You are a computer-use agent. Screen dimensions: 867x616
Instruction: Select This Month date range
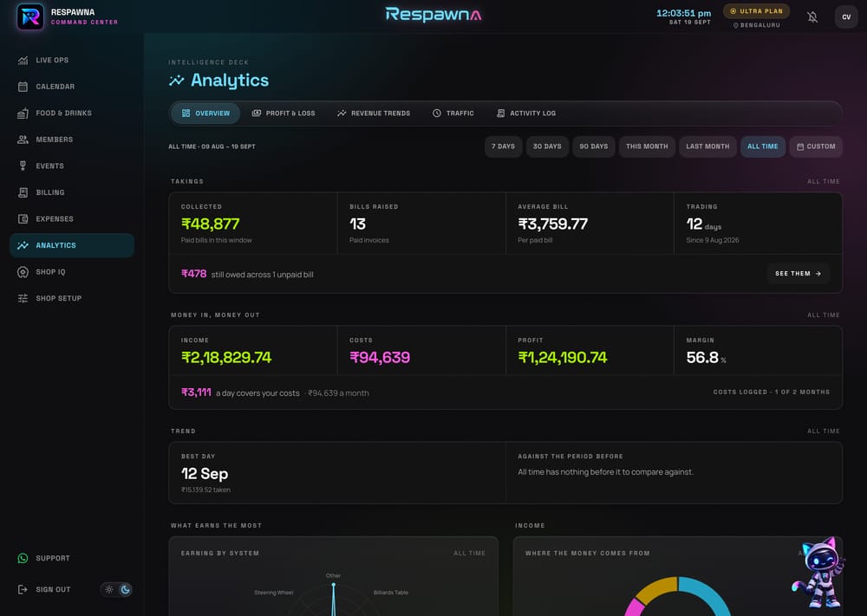(x=647, y=147)
